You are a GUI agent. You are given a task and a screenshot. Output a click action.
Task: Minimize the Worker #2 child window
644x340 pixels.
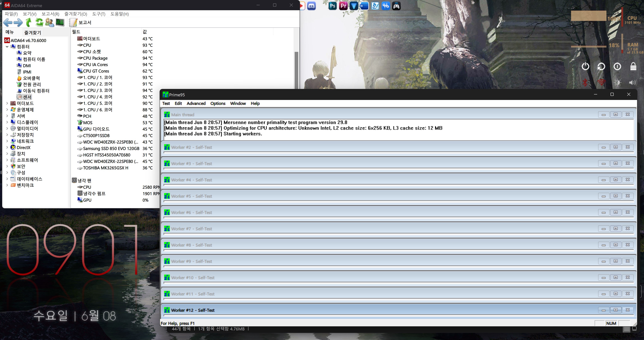(x=603, y=147)
